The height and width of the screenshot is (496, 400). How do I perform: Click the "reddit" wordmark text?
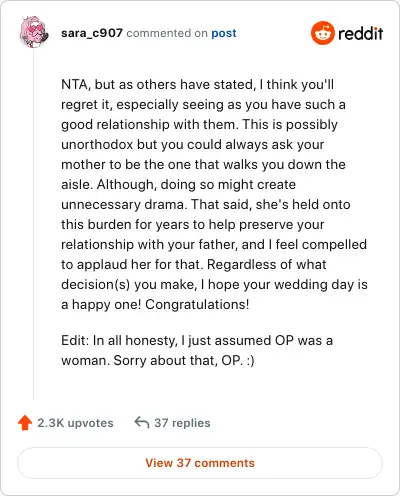(361, 33)
